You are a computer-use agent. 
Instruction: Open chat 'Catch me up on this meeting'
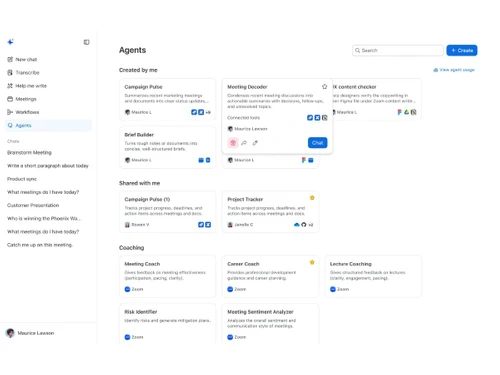point(40,245)
